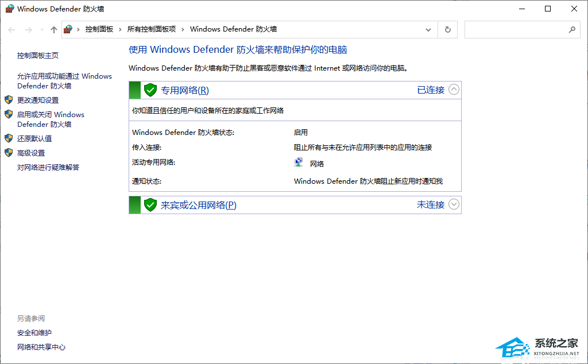Click the 另请参阅 label
This screenshot has width=588, height=364.
point(31,318)
